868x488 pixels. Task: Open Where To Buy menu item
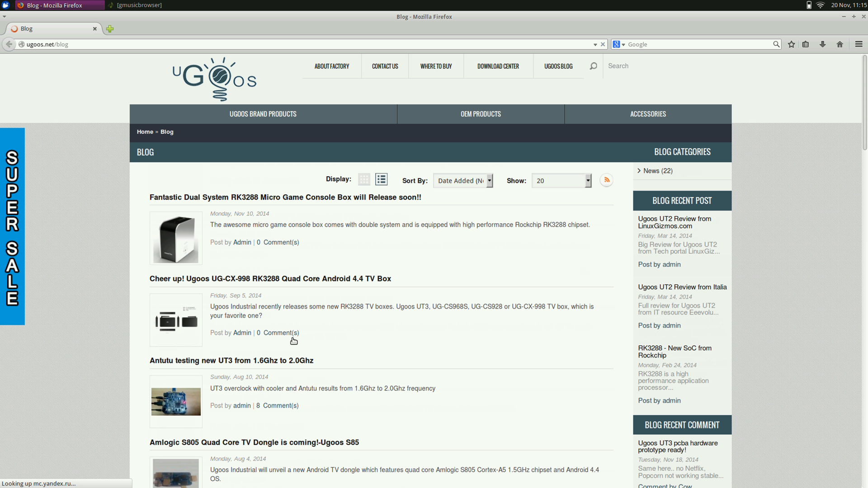436,66
